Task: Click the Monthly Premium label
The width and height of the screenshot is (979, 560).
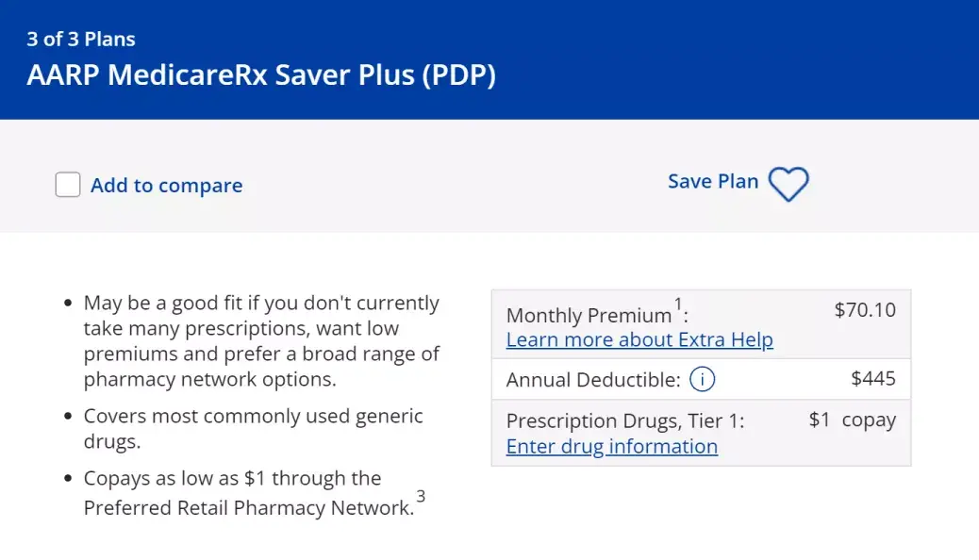Action: [x=589, y=316]
